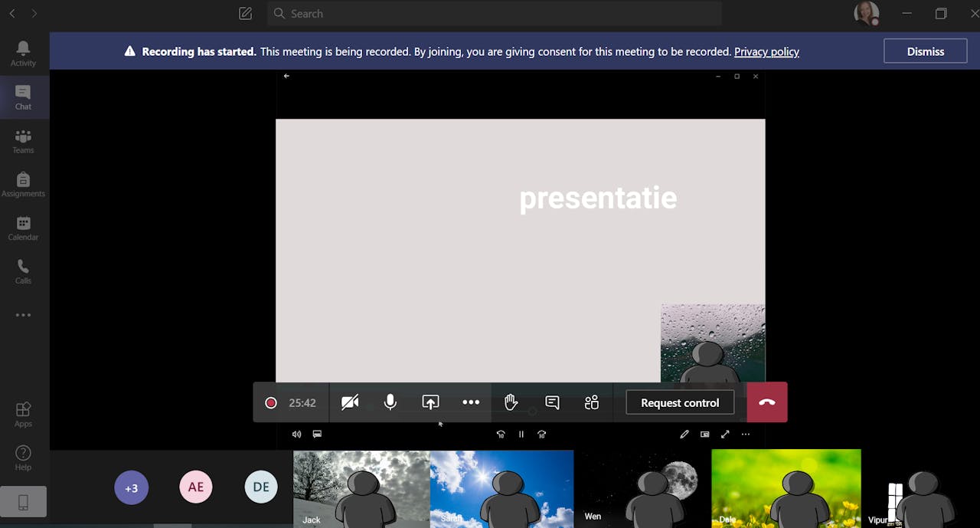Expand more apps ellipsis in sidebar
This screenshot has width=980, height=528.
pos(23,315)
